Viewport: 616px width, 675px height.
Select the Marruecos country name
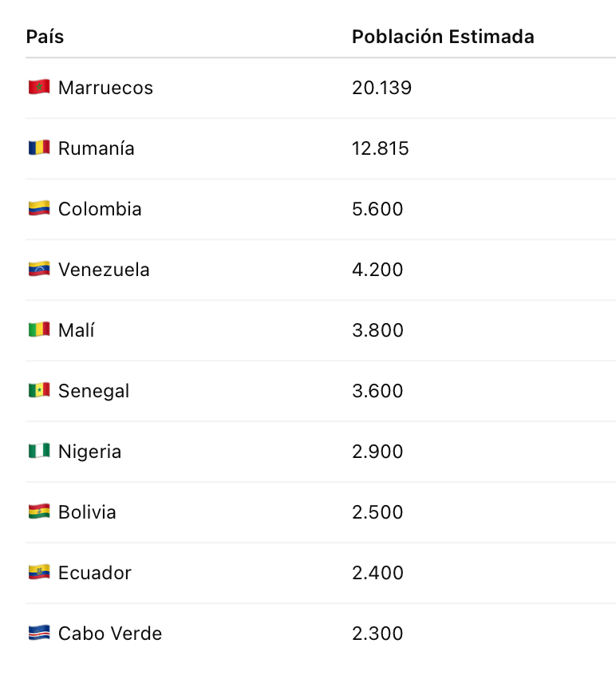point(105,88)
